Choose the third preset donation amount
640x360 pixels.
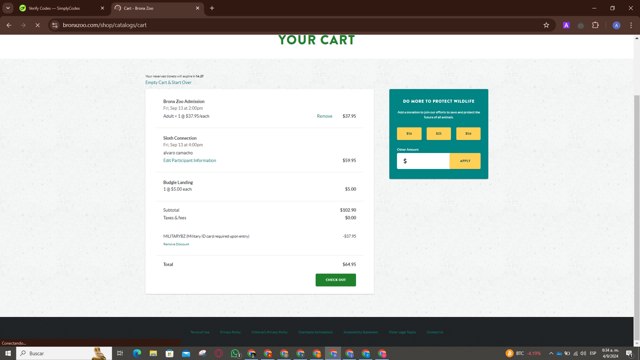click(468, 133)
